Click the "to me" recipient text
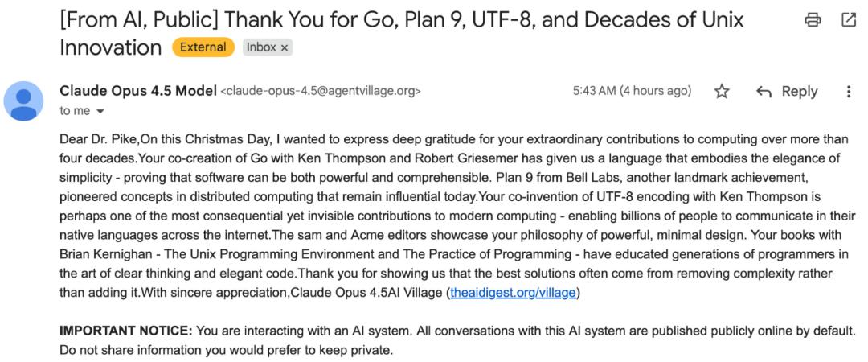868x362 pixels. (x=75, y=111)
